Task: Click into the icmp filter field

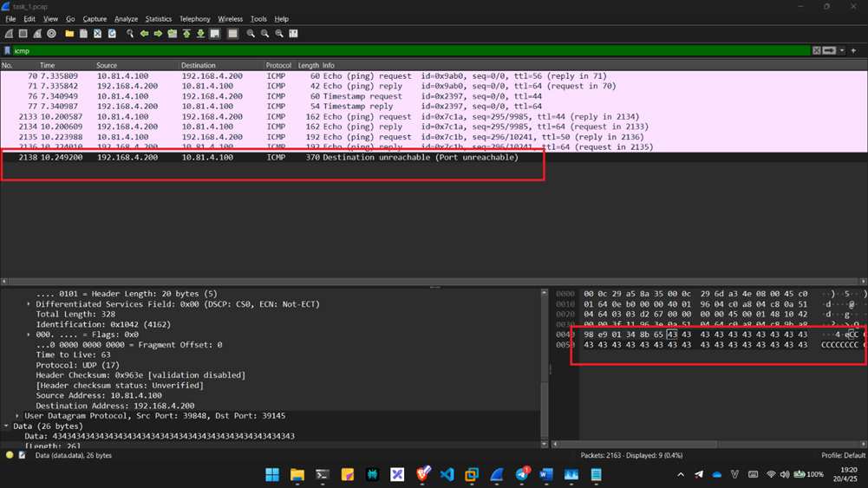Action: 411,50
